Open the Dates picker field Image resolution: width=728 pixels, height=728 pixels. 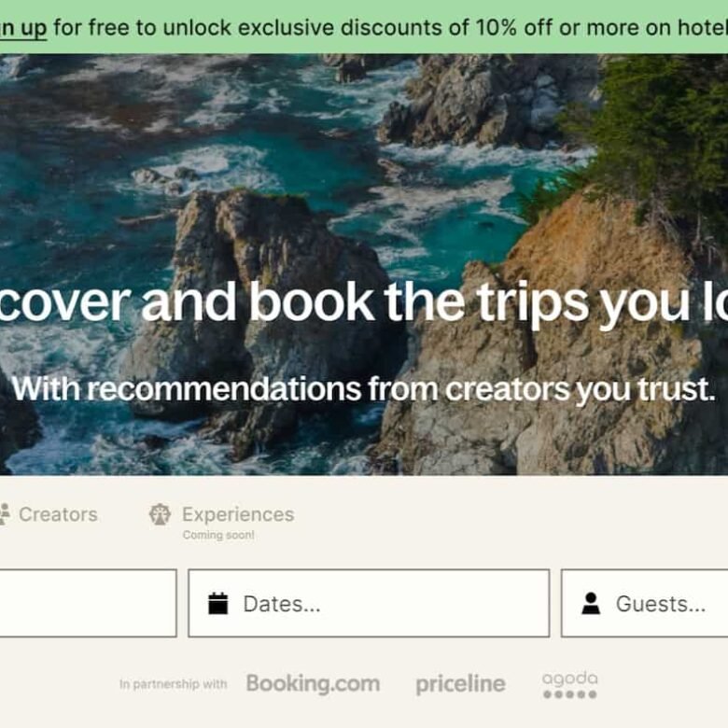tap(369, 603)
